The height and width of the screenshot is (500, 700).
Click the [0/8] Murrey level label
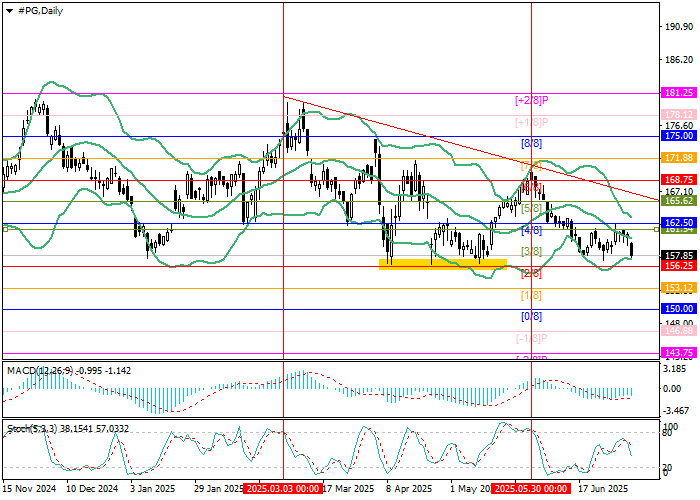coord(531,317)
